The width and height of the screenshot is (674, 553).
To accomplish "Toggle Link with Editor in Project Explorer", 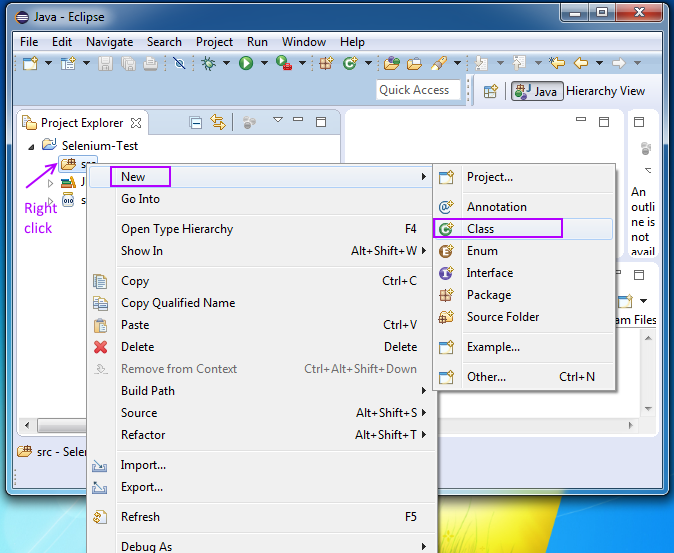I will click(x=218, y=122).
